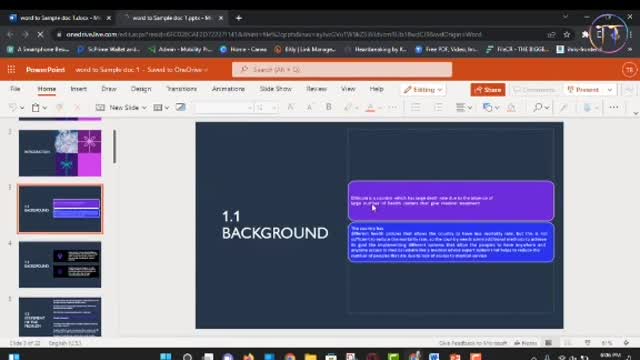Click Give Feedback to Microsoft link

tap(473, 343)
